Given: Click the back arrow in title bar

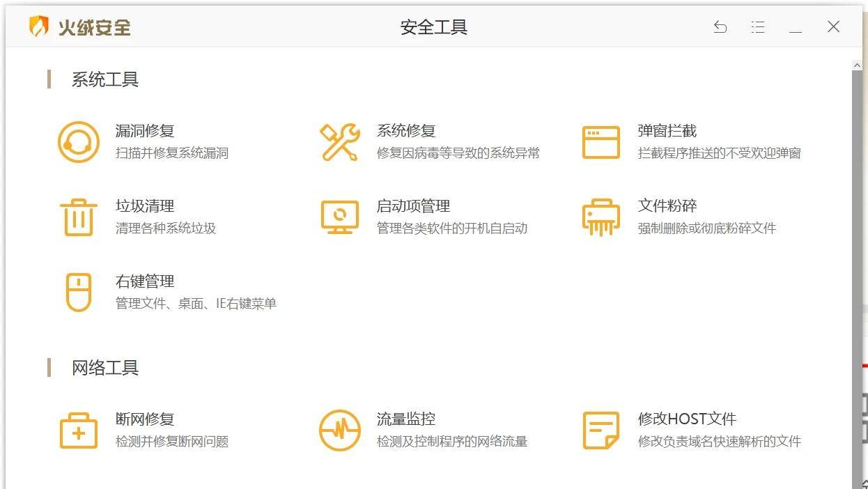Looking at the screenshot, I should pos(720,26).
